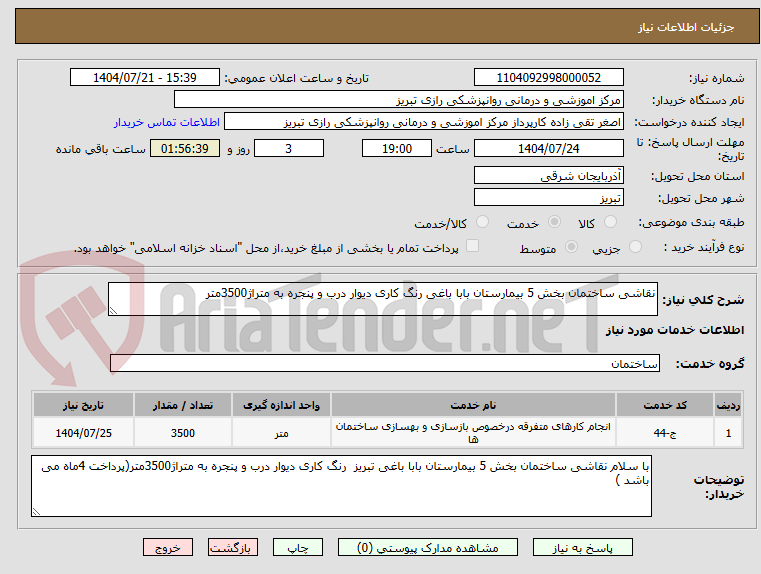Click the delivery province field آذربایجان شرقی
Viewport: 761px width, 574px height.
pos(548,176)
